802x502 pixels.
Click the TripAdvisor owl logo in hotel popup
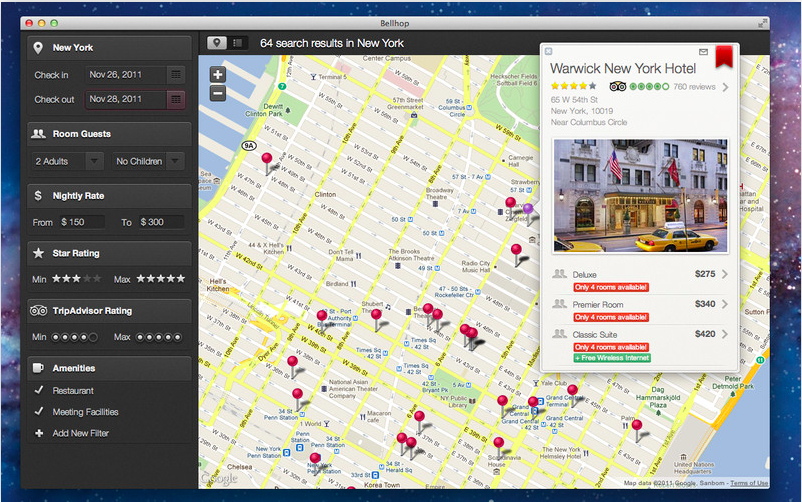point(618,86)
